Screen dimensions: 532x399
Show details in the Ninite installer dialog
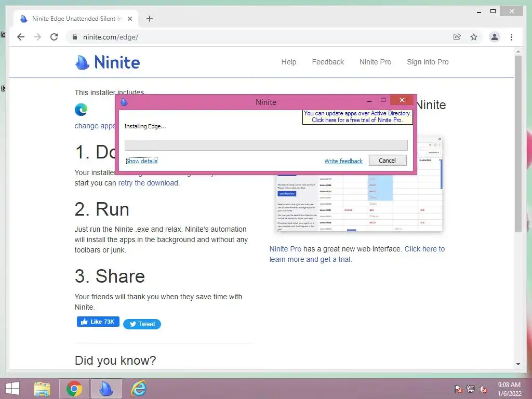(x=141, y=161)
